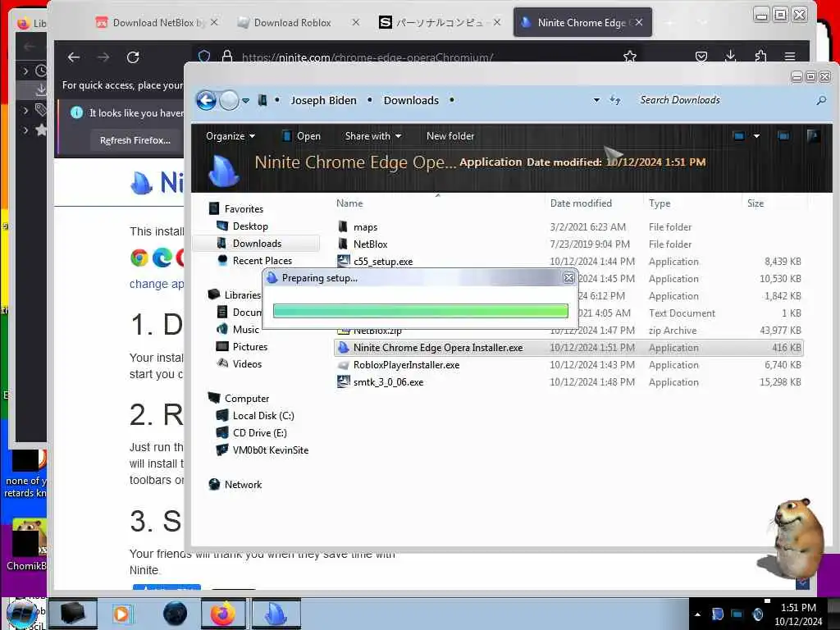Open media player taskbar icon

121,614
